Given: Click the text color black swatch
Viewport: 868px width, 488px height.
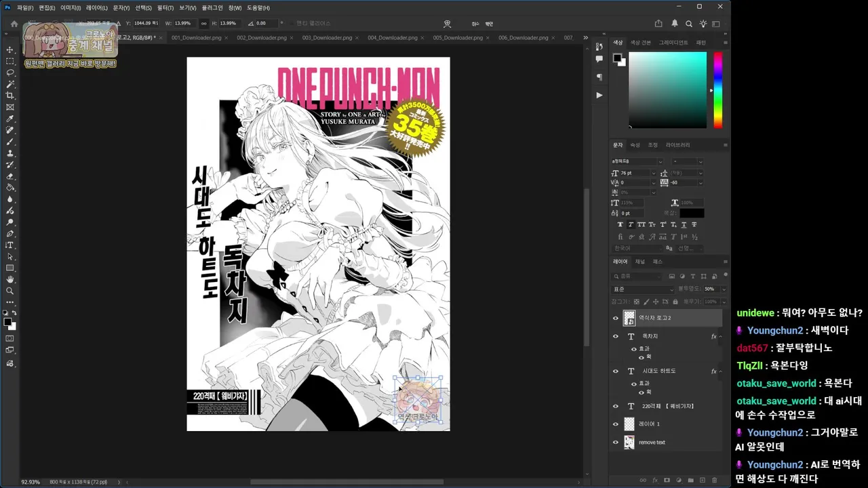Looking at the screenshot, I should click(692, 213).
